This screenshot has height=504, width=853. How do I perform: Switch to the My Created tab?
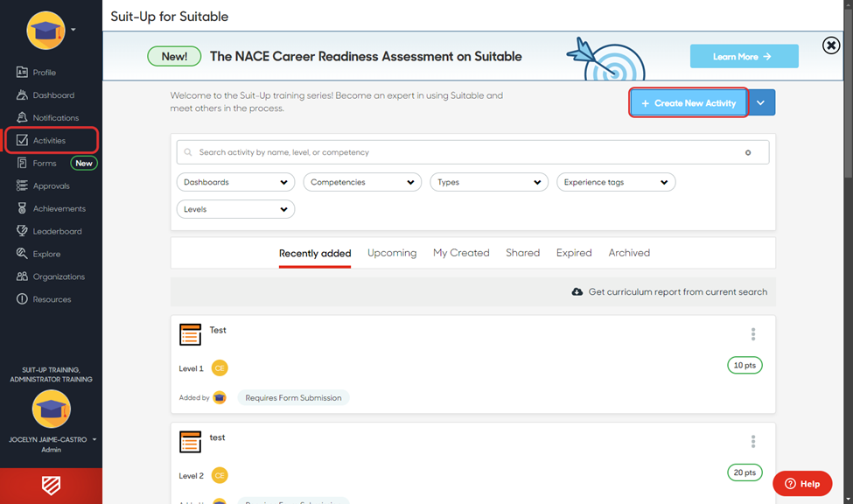pos(461,253)
